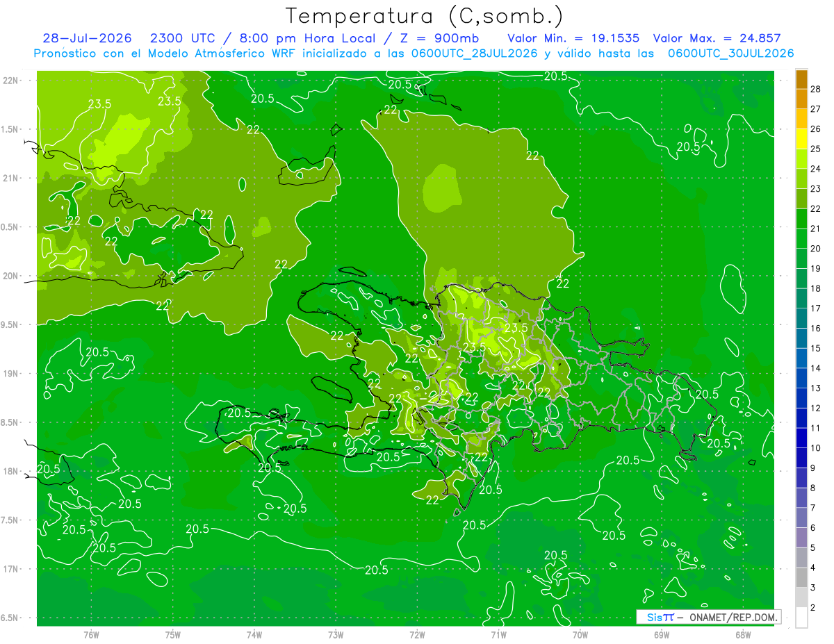The image size is (834, 644).
Task: Click the teal legend swatch between 16 and 17
Action: click(801, 318)
